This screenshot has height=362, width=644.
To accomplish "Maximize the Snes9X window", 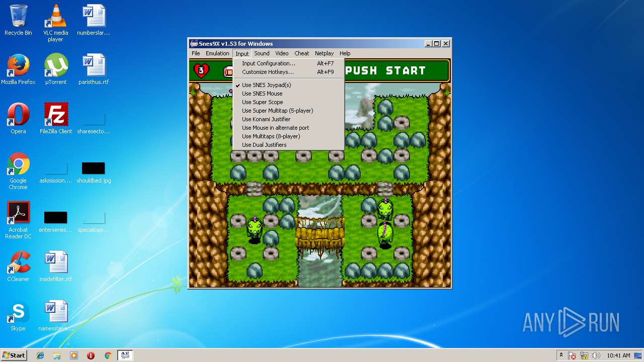I will click(436, 44).
